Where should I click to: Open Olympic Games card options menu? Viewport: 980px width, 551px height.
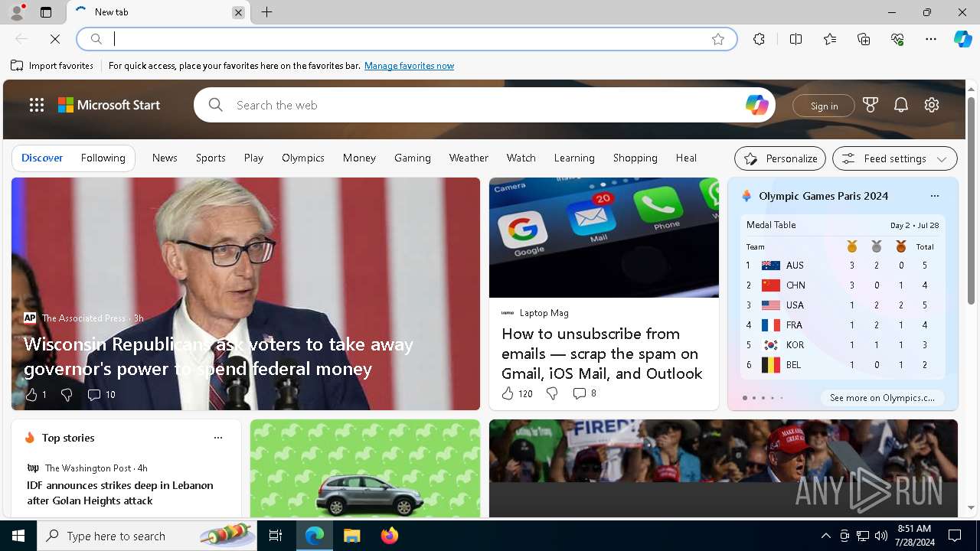[x=934, y=196]
